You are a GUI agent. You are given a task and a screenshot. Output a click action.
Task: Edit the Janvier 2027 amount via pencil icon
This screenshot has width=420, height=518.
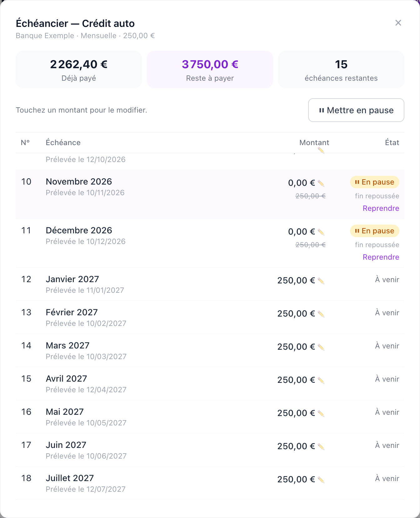(321, 281)
